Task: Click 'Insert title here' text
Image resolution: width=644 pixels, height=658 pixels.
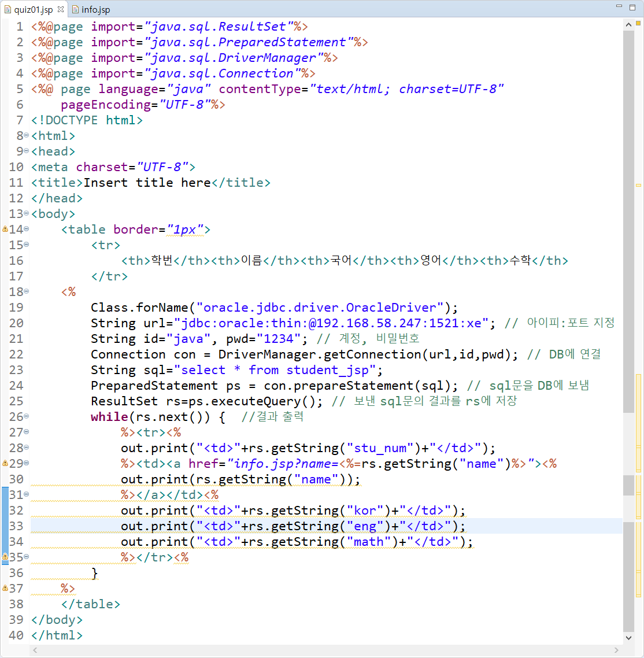Action: (x=147, y=183)
